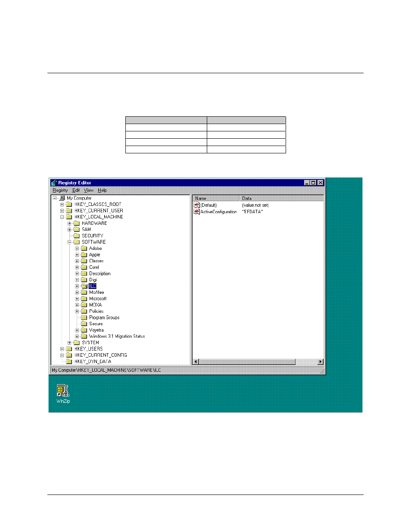
Task: Select the (Default) value name
Action: [x=209, y=205]
